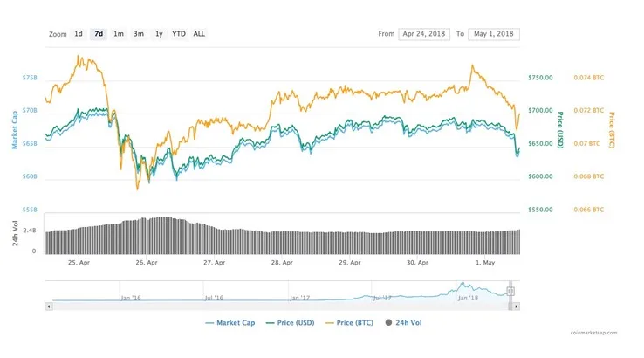Click navigator scrollbar right arrow

515,306
